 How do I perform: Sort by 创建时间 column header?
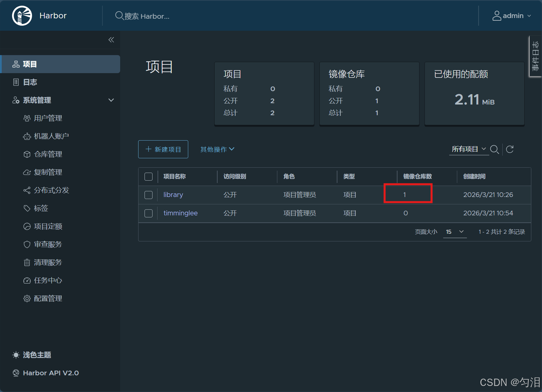coord(474,176)
